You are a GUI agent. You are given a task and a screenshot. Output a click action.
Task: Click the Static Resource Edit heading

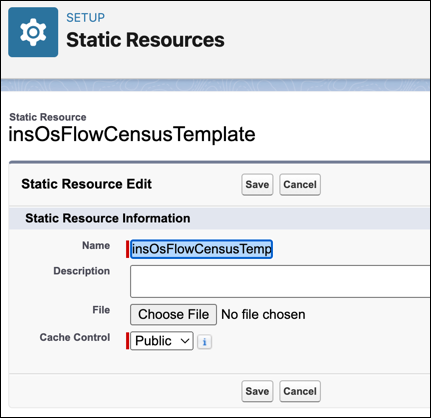coord(87,184)
